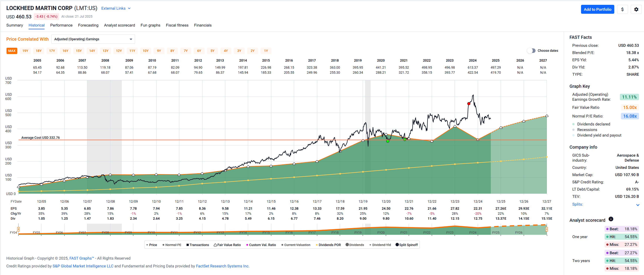Click the Average Cost USD 332.76 label
The image size is (644, 275).
click(40, 138)
